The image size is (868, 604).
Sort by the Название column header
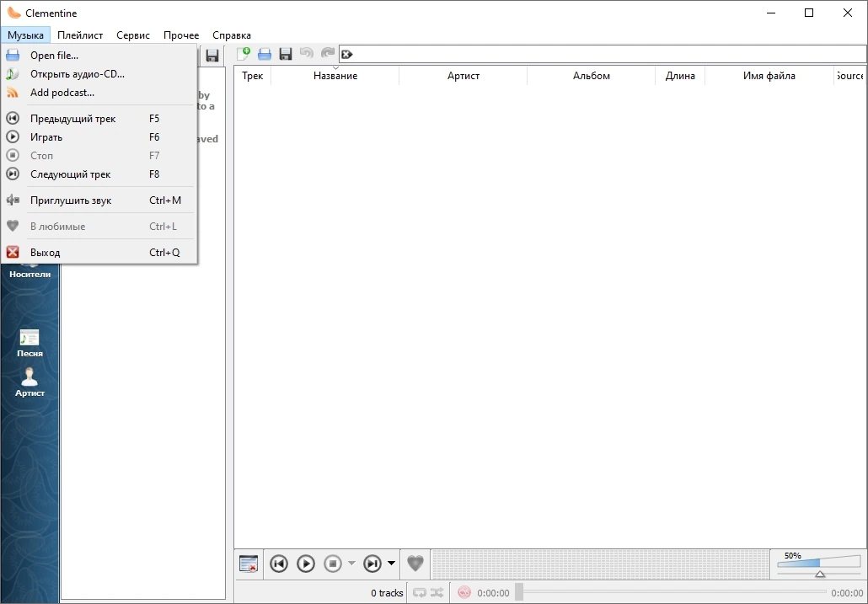[x=335, y=76]
